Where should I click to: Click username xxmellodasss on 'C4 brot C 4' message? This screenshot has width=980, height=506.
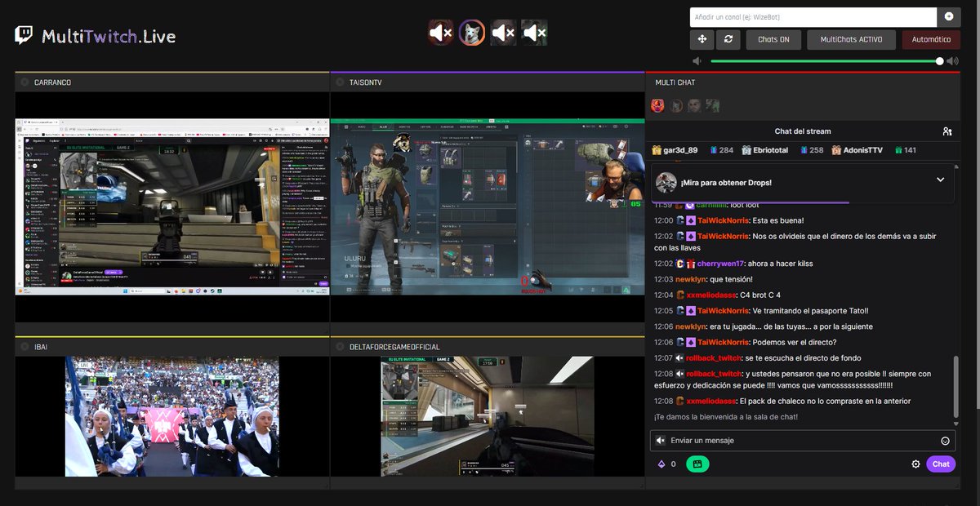coord(710,295)
